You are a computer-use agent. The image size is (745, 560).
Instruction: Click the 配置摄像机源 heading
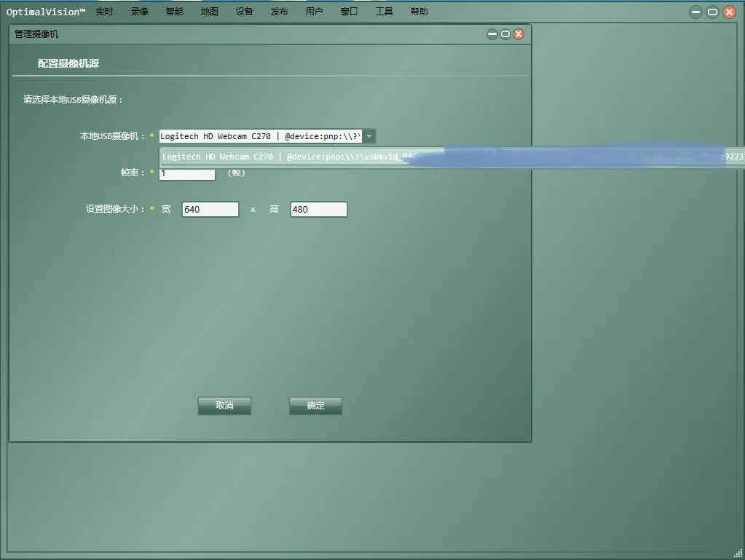tap(68, 63)
